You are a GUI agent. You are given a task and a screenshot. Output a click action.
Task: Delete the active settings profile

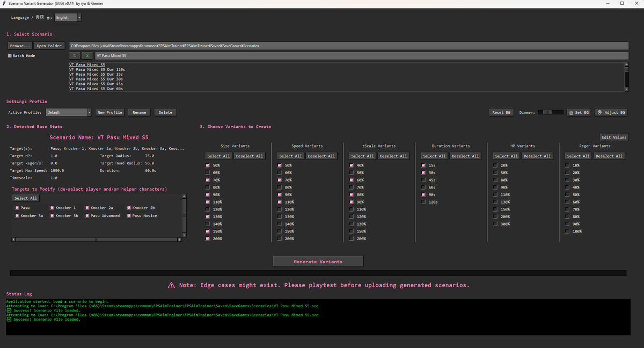tap(165, 112)
